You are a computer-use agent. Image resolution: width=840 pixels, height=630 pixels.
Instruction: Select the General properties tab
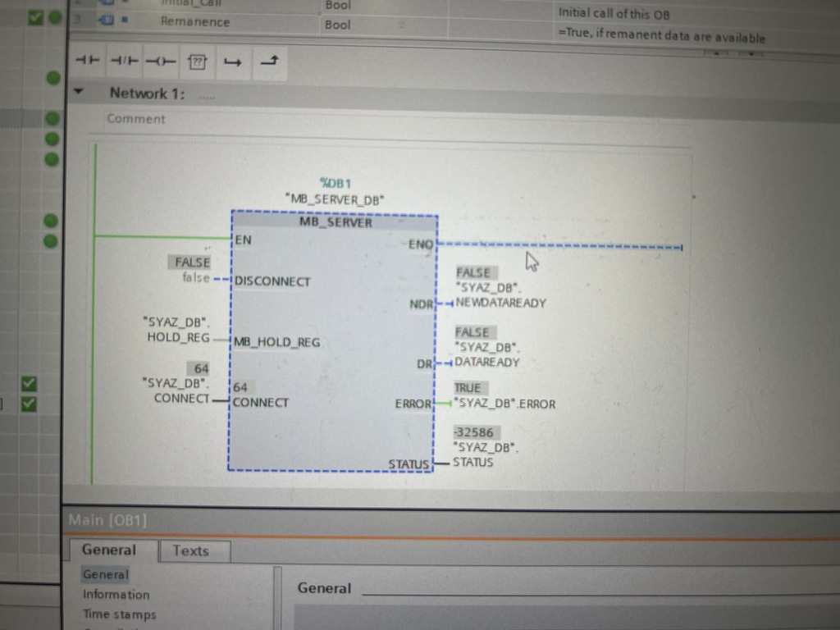pyautogui.click(x=109, y=550)
